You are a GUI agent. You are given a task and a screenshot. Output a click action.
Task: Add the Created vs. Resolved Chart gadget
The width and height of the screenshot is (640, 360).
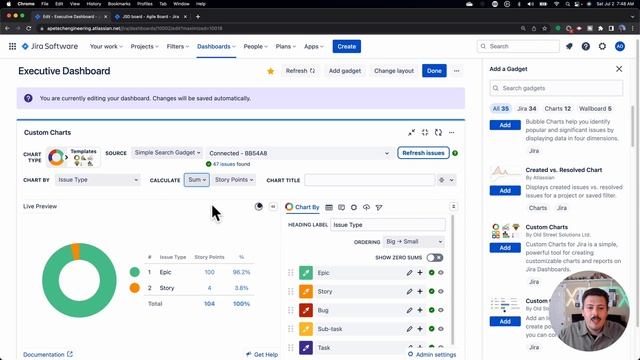tap(505, 191)
